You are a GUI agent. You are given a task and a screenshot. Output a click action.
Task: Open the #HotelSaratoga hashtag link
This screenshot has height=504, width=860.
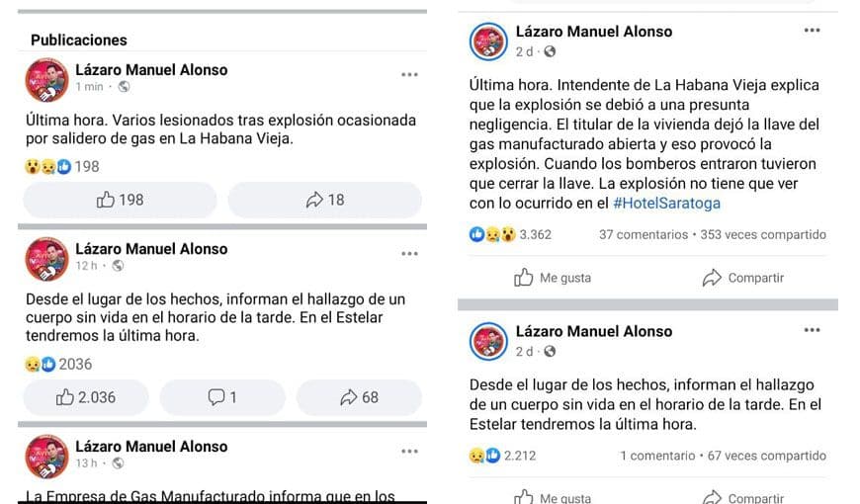pyautogui.click(x=666, y=204)
